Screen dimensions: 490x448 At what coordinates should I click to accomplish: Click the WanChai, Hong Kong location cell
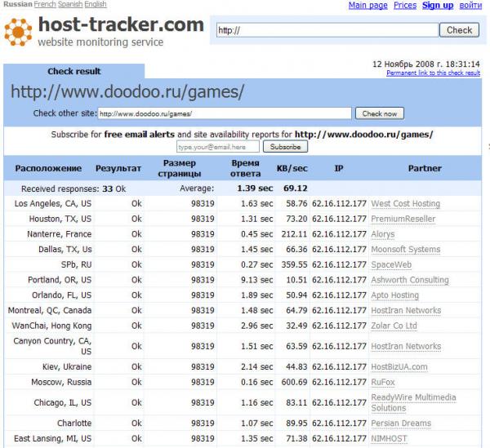tap(51, 326)
